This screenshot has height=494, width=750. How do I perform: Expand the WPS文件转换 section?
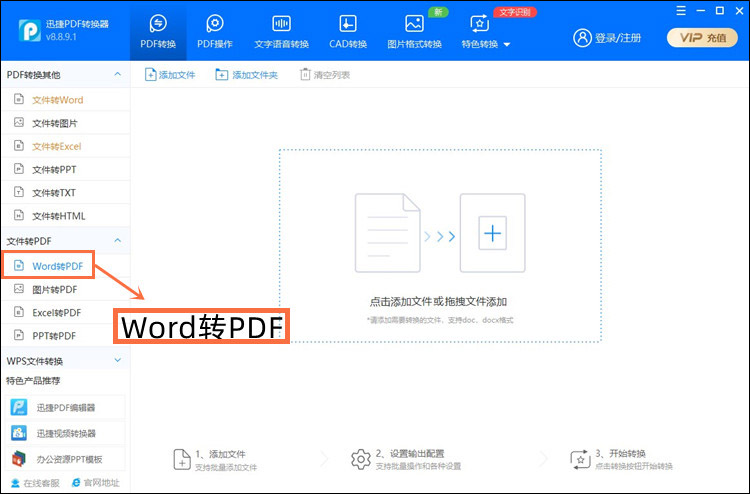point(118,360)
